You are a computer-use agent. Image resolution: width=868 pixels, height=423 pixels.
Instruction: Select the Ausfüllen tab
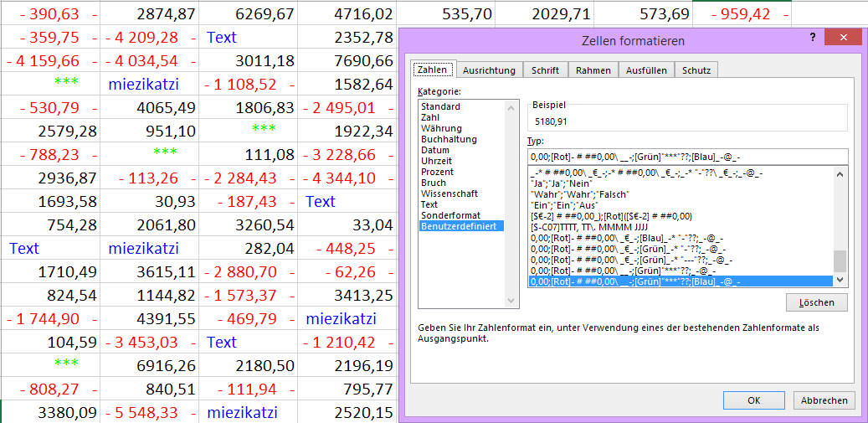pos(645,70)
